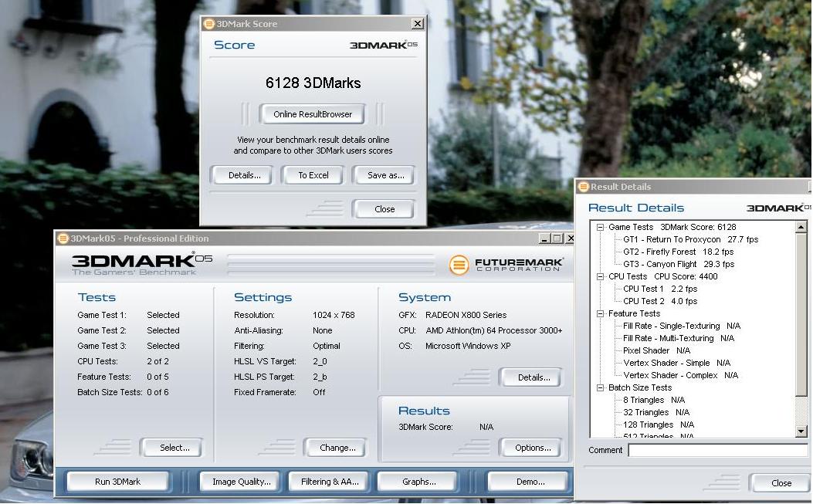813x504 pixels.
Task: Select the 128 Triangles row
Action: (659, 425)
